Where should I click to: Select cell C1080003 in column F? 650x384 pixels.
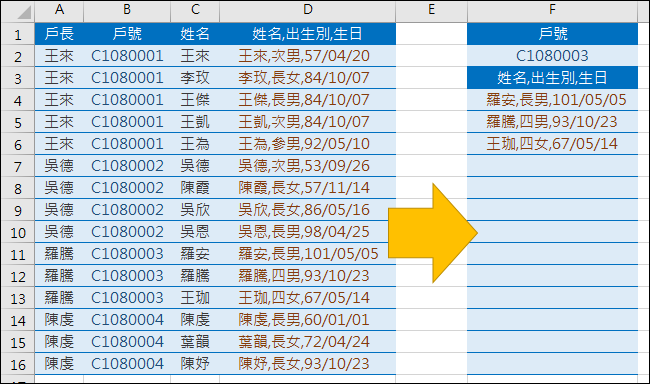coord(552,56)
